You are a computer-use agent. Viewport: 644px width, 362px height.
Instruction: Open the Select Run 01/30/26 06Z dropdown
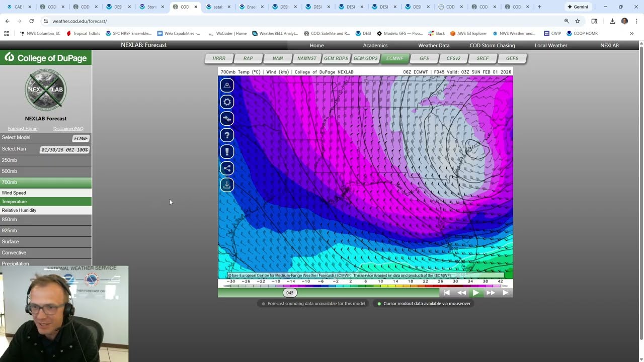tap(64, 150)
